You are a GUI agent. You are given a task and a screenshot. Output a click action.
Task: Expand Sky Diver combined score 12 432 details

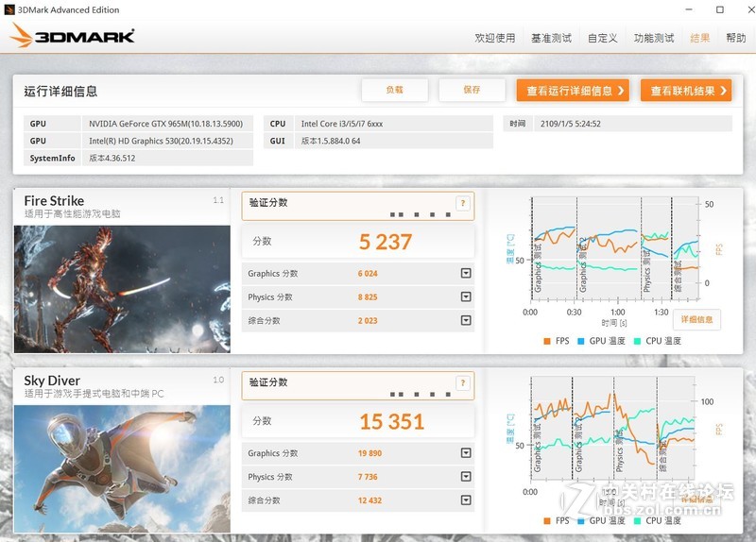pos(466,500)
